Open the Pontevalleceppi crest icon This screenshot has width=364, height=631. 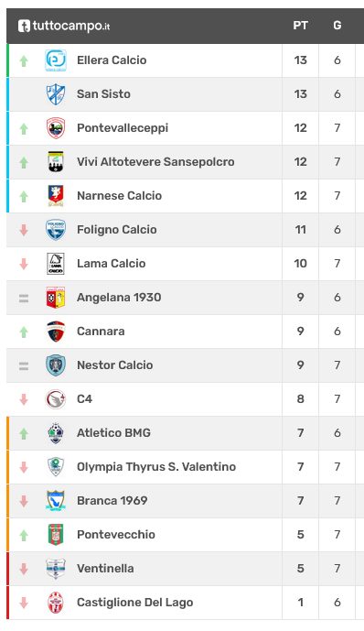click(56, 128)
